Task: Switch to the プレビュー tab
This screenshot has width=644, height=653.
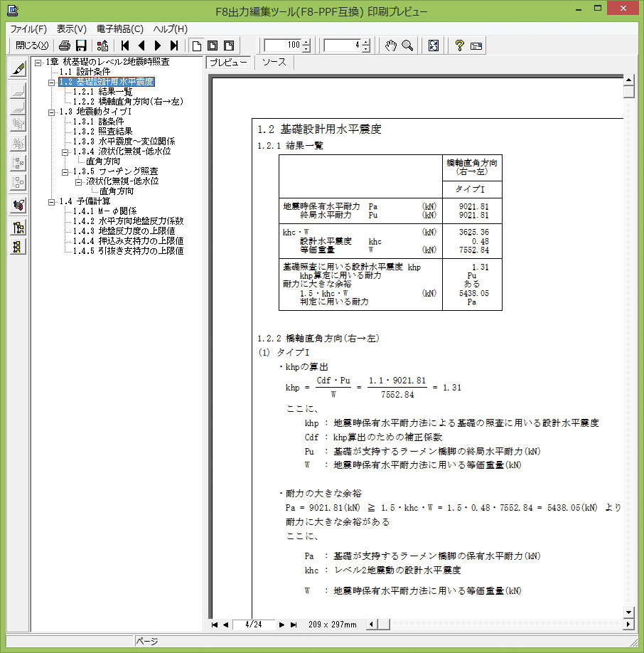Action: point(228,63)
